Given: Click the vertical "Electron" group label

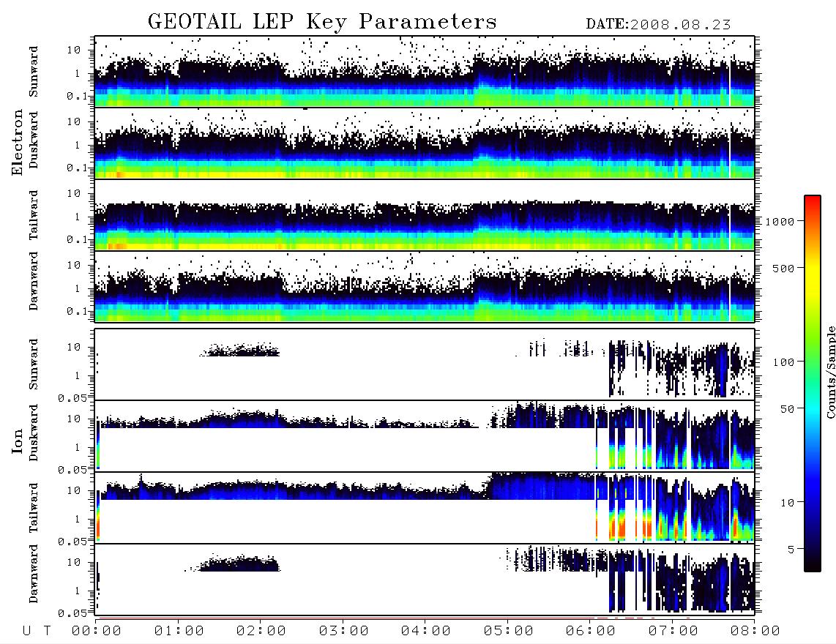Looking at the screenshot, I should [x=17, y=143].
